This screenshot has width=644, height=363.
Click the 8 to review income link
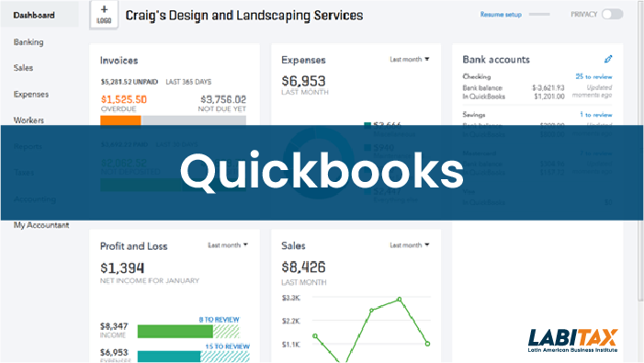coord(219,320)
